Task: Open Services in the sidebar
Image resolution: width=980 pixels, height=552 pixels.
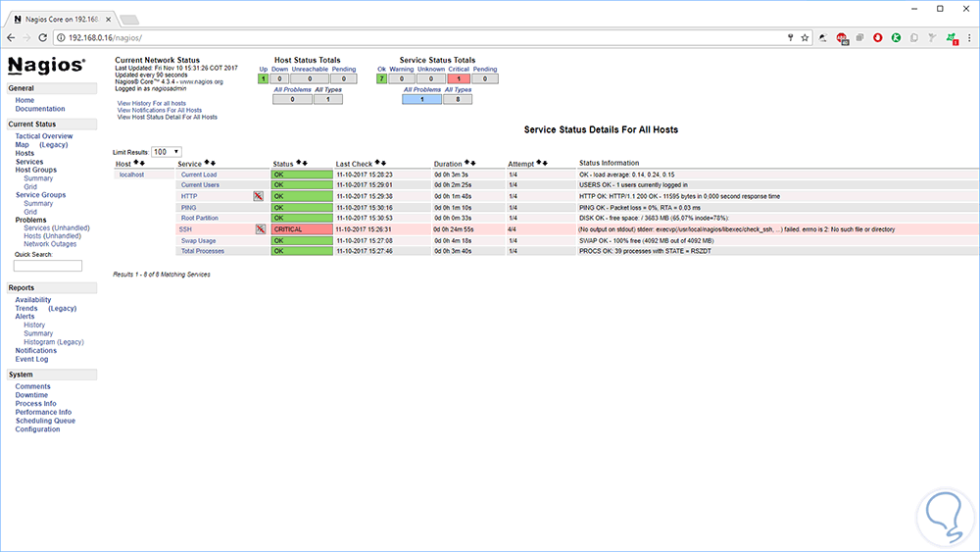Action: point(29,162)
